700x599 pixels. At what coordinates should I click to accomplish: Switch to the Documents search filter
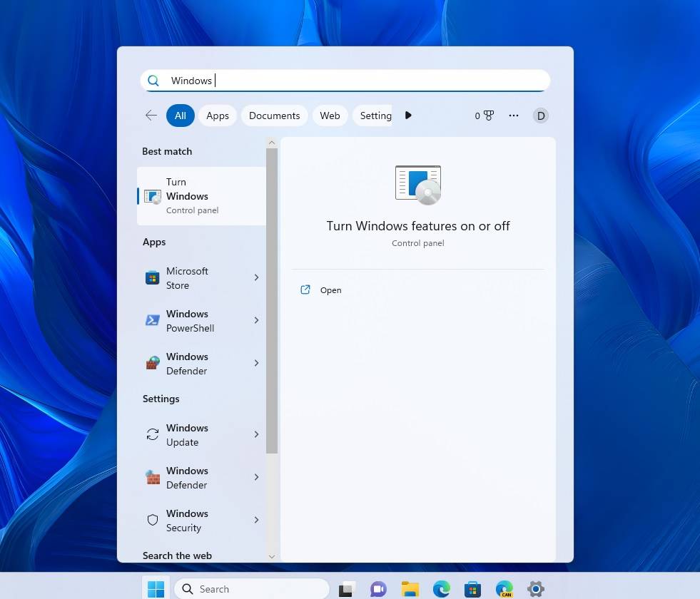click(x=274, y=115)
